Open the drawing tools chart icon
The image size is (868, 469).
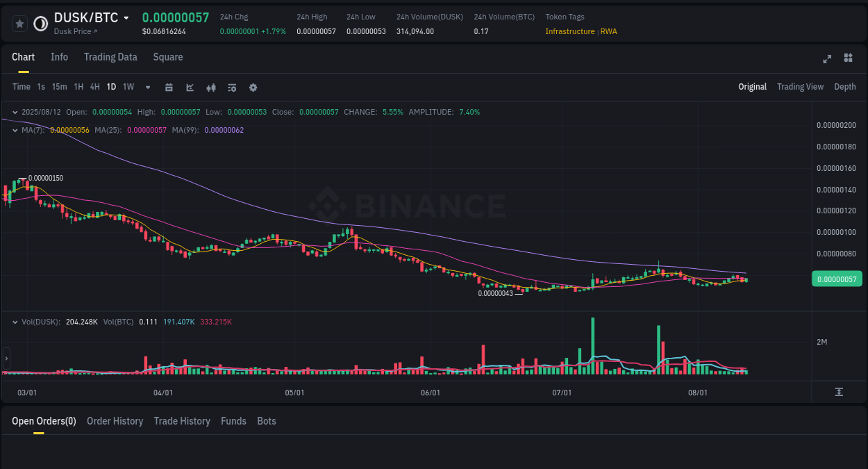[190, 88]
